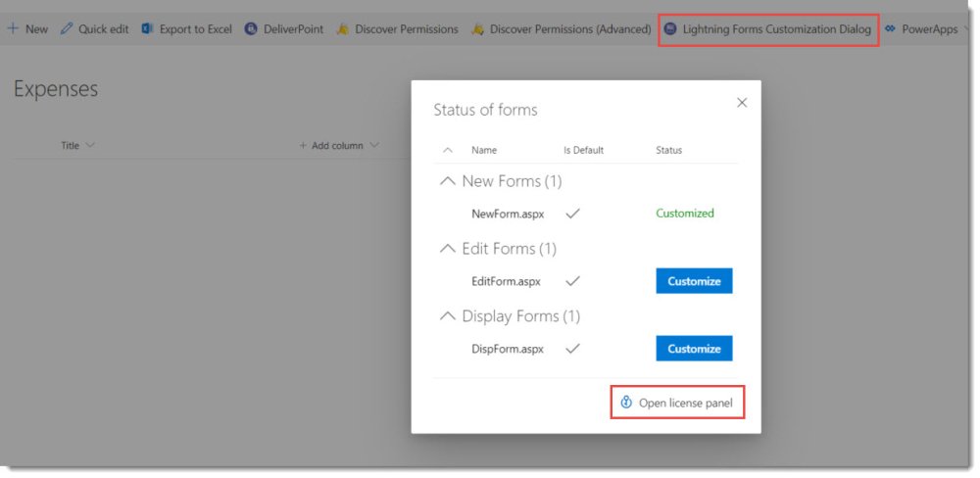980x478 pixels.
Task: Collapse the Display Forms (1) group
Action: (448, 316)
